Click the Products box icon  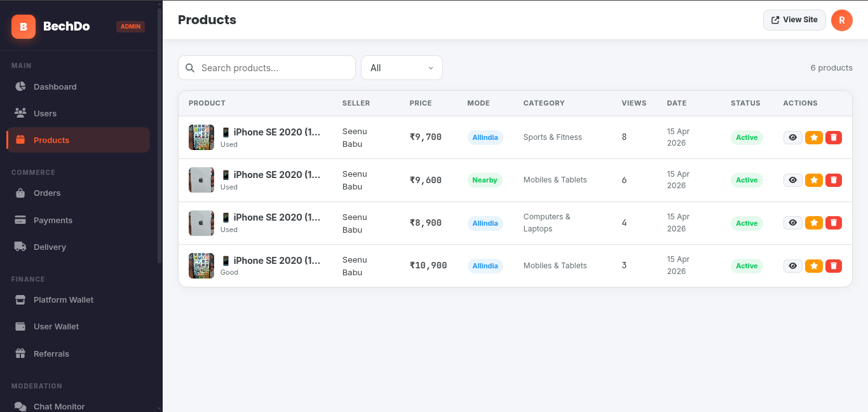tap(20, 140)
